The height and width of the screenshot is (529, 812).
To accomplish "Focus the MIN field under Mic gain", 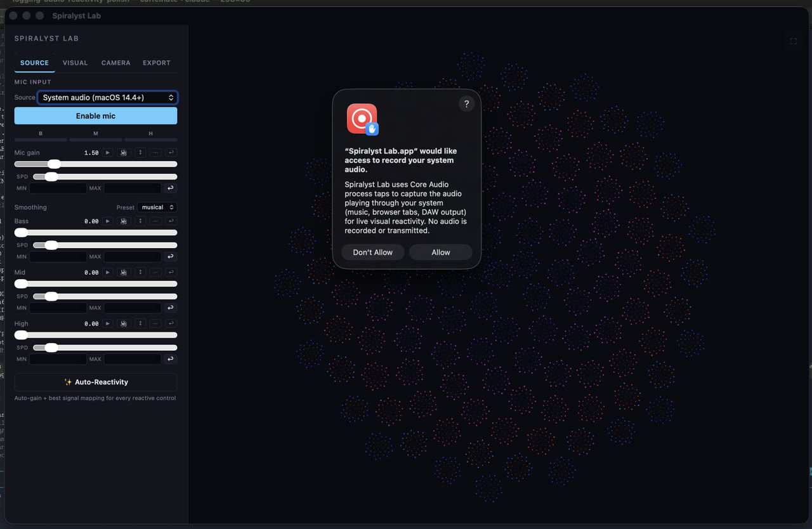I will click(x=58, y=188).
